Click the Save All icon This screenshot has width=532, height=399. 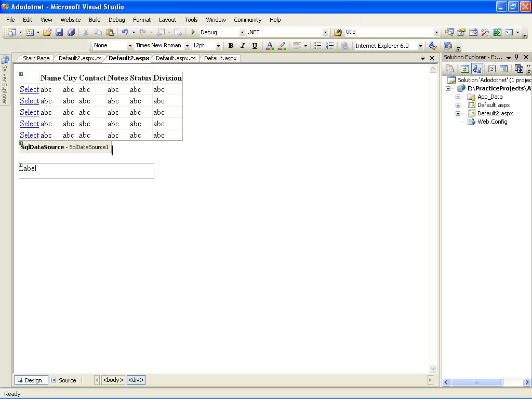(x=71, y=32)
